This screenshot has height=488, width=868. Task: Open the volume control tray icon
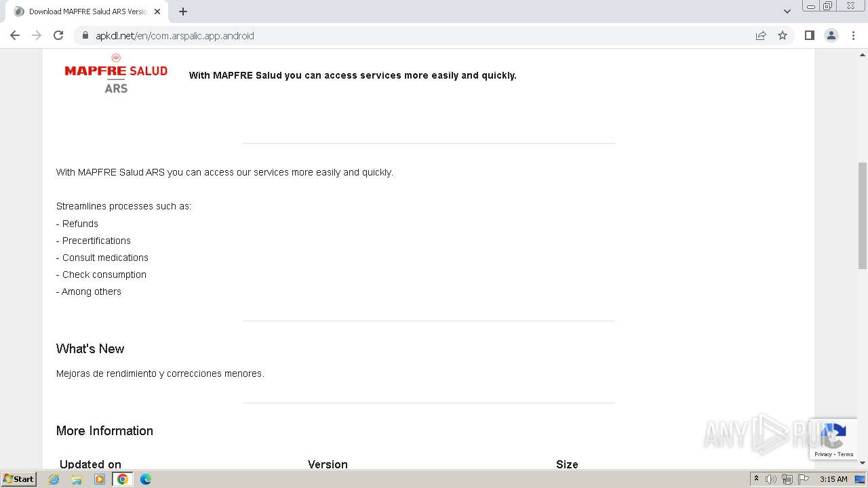771,479
